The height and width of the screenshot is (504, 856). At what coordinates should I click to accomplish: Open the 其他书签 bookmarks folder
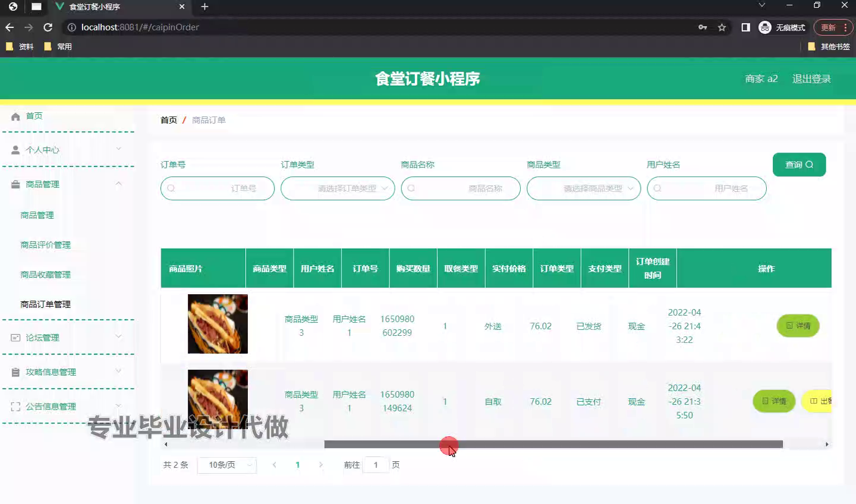coord(829,46)
